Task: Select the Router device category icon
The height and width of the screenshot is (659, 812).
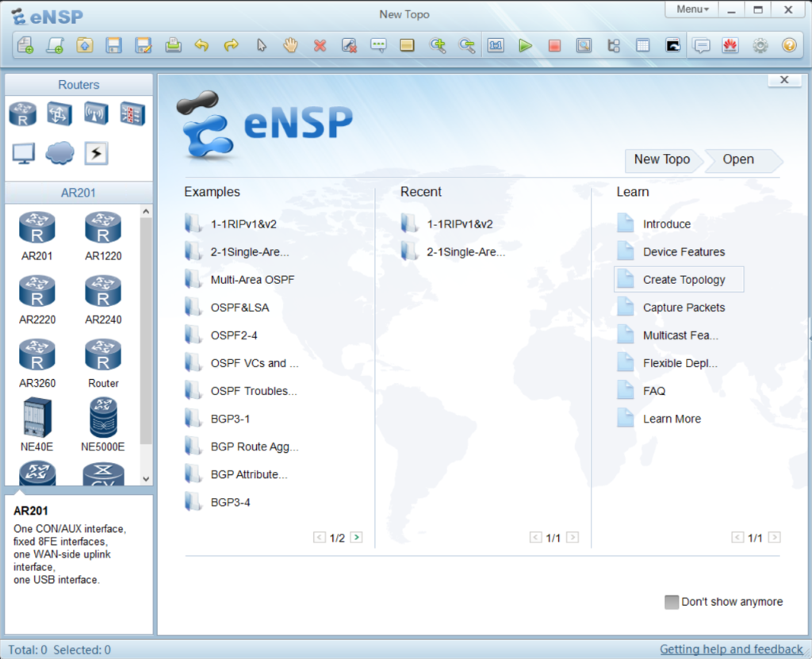Action: pyautogui.click(x=23, y=114)
